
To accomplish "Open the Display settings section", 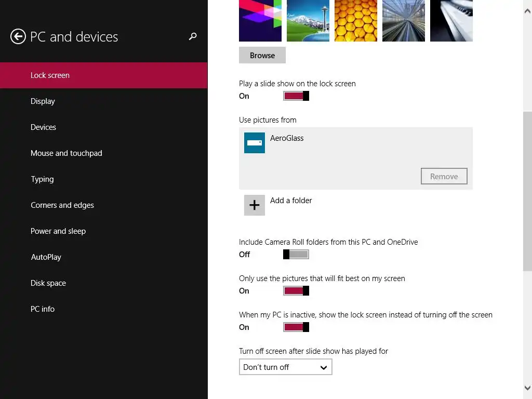I will pos(43,101).
